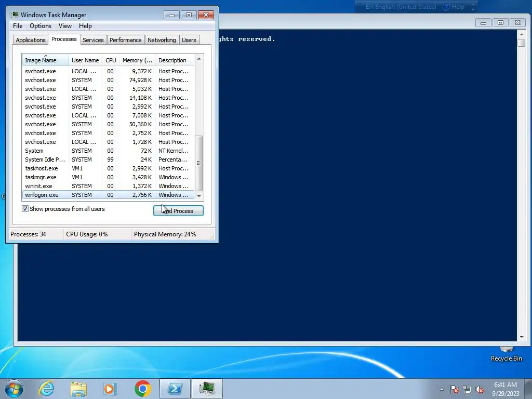Screen dimensions: 532x399
Task: Select svchost.exe using 14,108 K
Action: tap(108, 98)
